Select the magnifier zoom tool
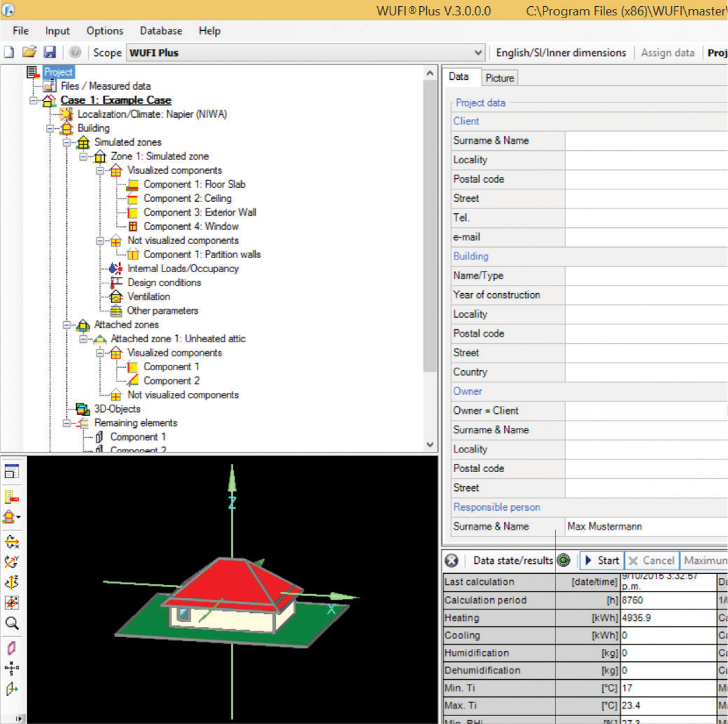 11,623
